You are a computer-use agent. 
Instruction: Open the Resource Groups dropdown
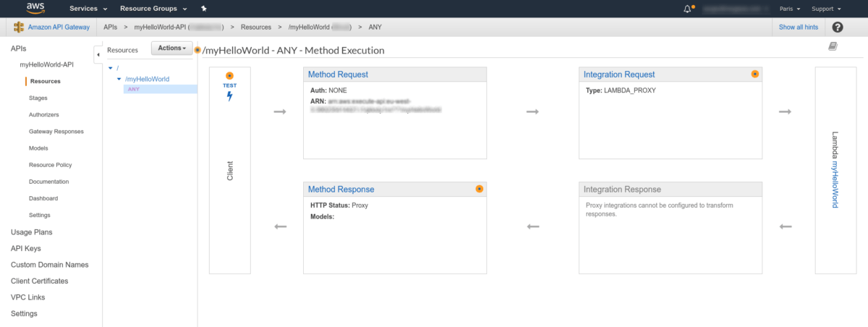153,9
